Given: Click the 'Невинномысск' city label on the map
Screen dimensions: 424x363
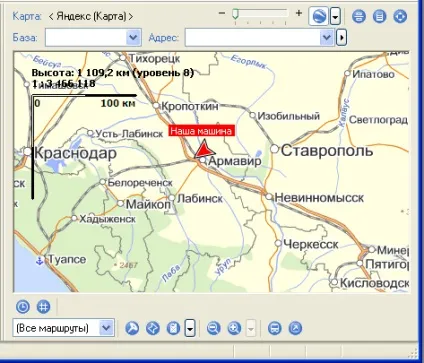Looking at the screenshot, I should point(319,198).
